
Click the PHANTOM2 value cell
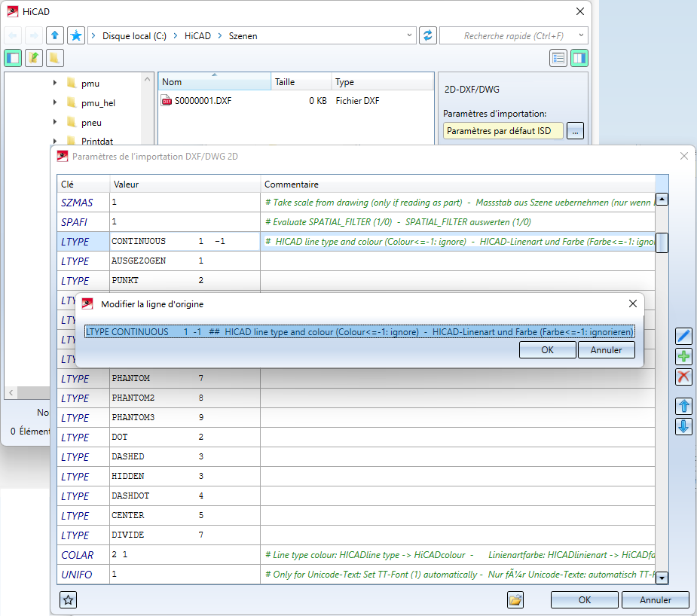(x=185, y=398)
